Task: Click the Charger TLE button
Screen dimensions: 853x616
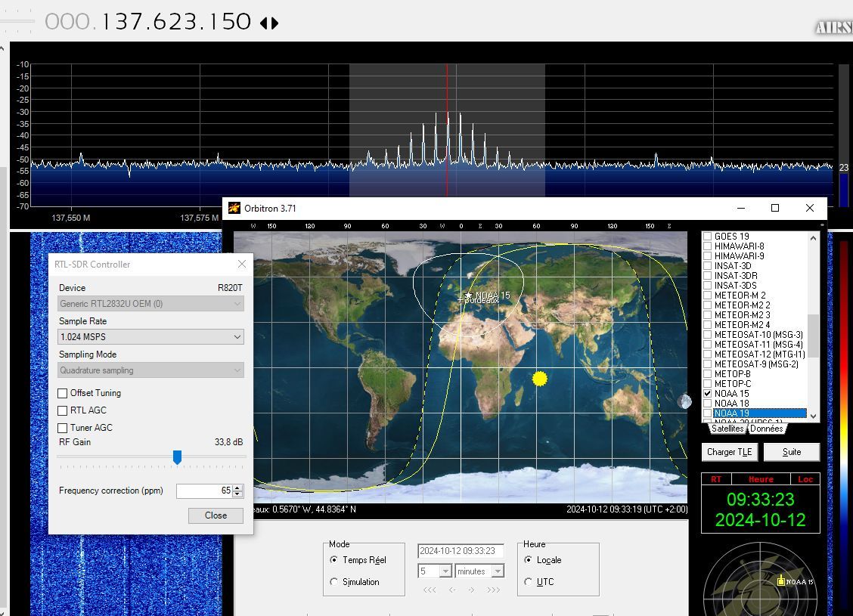Action: [x=730, y=452]
